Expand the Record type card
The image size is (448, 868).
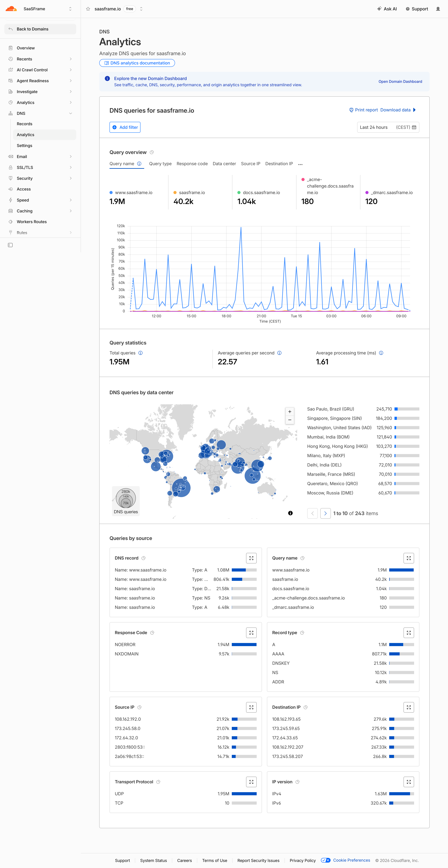408,632
